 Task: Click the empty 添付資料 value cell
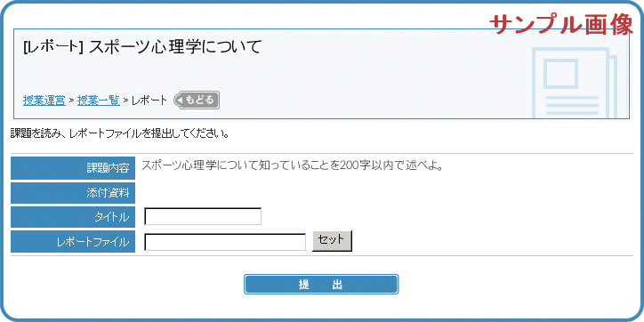coord(384,193)
